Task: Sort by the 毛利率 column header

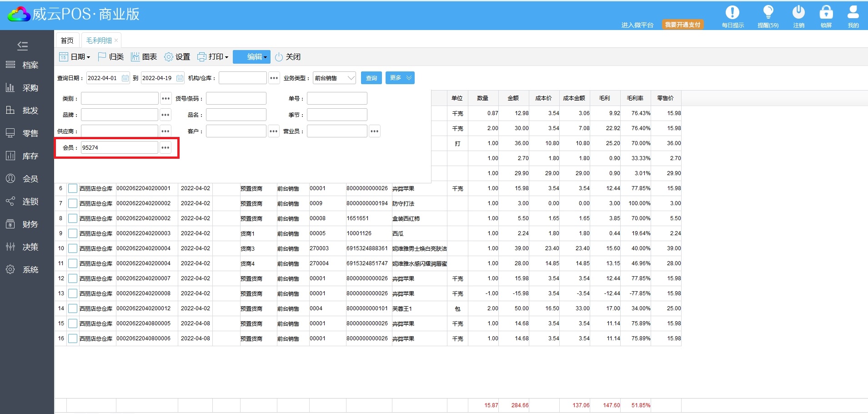Action: 635,98
